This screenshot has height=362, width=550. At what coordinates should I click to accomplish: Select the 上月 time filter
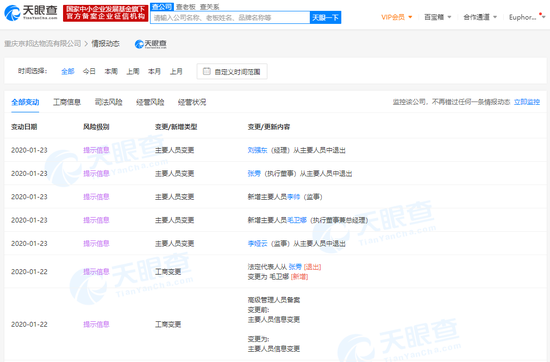[x=176, y=71]
